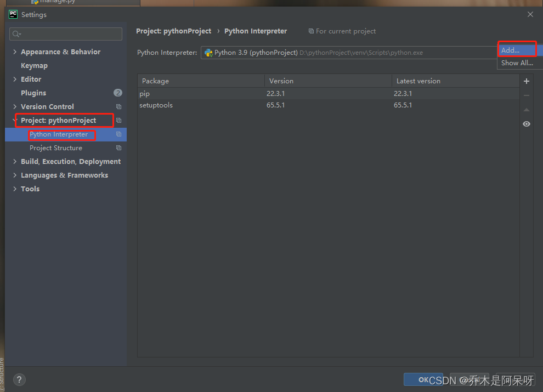Click the copy icon beside Project: pythonProject

click(119, 121)
